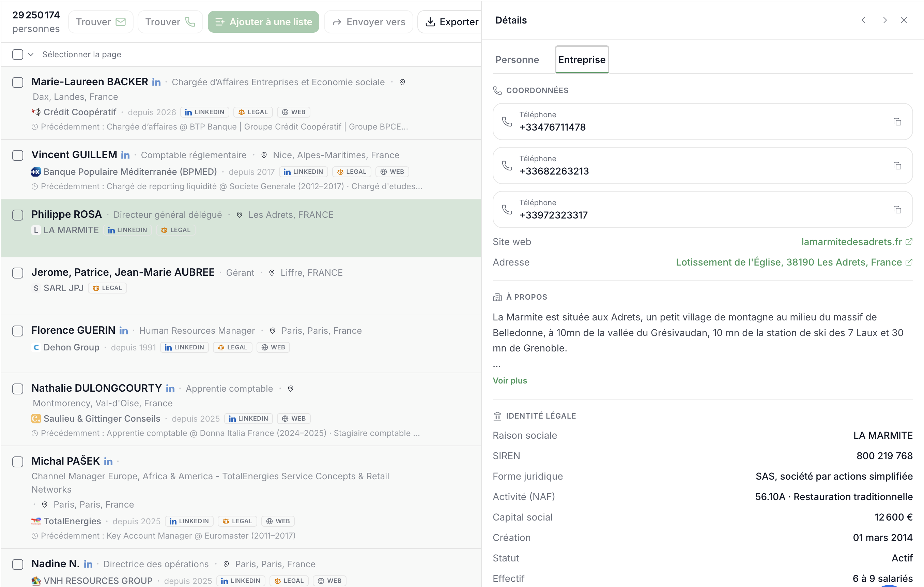Go to previous record in Détails panel
The width and height of the screenshot is (924, 587).
[x=863, y=20]
